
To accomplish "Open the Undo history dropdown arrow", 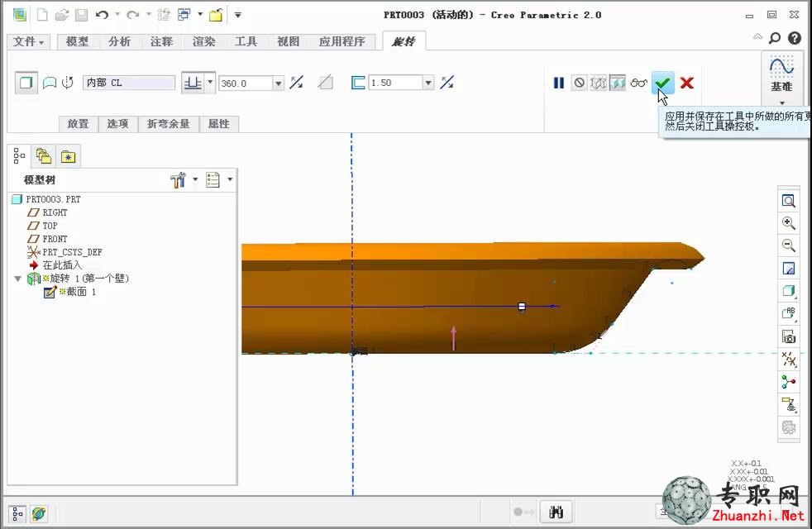I will pos(117,15).
